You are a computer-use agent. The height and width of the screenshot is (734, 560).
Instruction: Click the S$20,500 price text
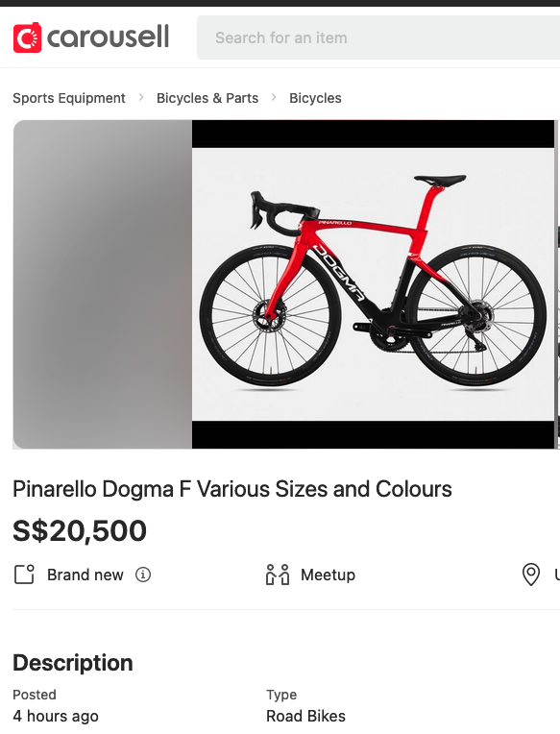click(x=80, y=531)
